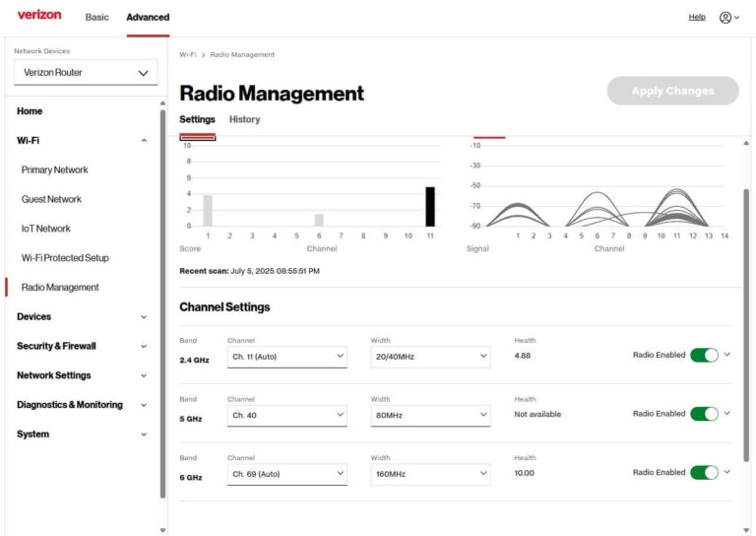Click the Apply Changes button

pos(672,91)
